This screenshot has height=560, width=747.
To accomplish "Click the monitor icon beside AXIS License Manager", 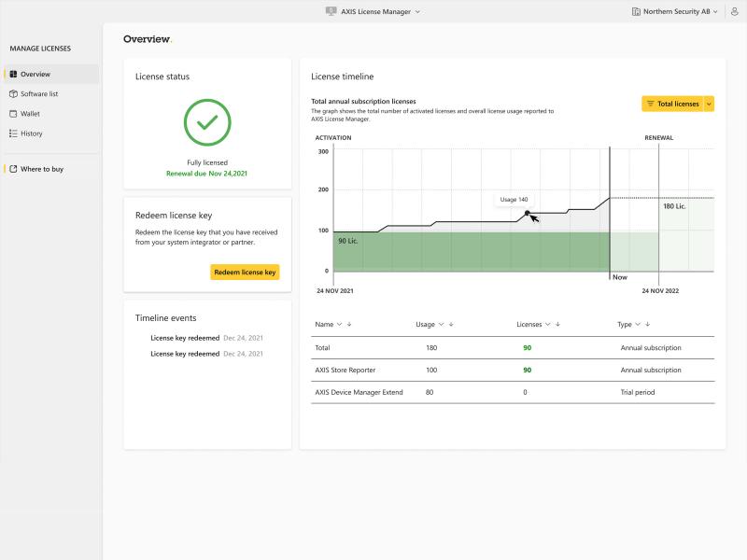I will [331, 11].
